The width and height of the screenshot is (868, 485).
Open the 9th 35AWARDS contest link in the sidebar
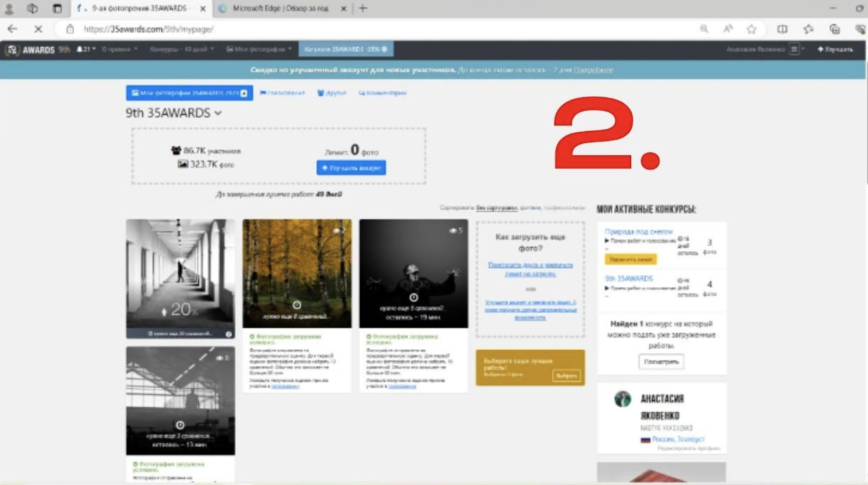(x=629, y=278)
